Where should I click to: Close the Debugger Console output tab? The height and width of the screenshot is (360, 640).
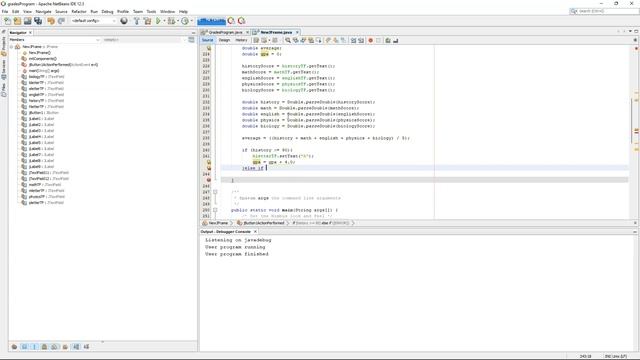[x=256, y=231]
